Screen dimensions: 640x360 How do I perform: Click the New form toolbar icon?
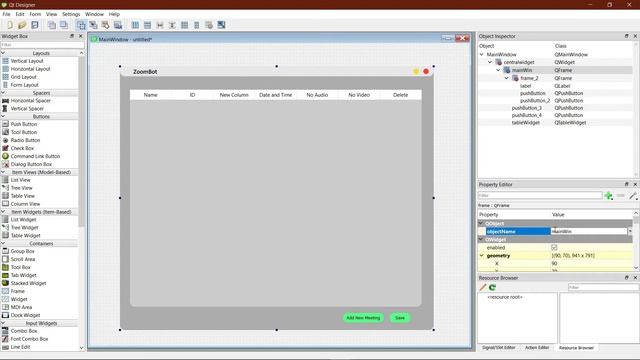(x=10, y=25)
